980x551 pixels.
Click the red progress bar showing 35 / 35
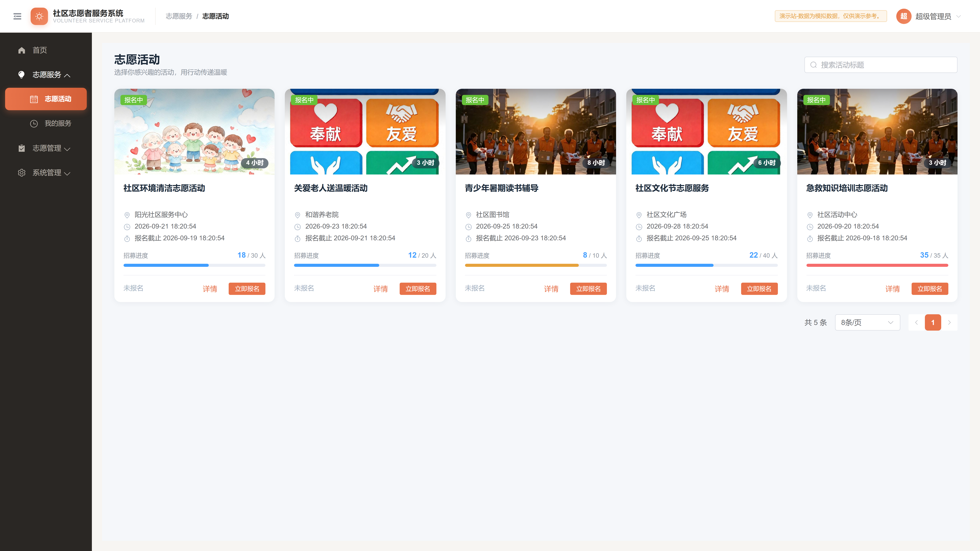(x=877, y=265)
